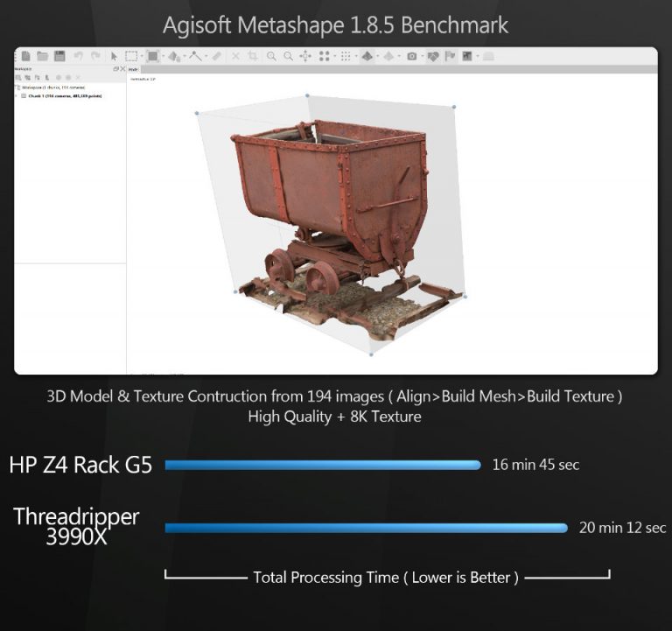Screen dimensions: 672x631
Task: Toggle Show markers flag icon
Action: pos(450,56)
